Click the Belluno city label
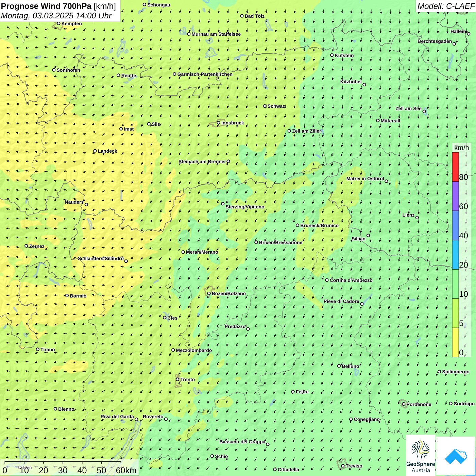The height and width of the screenshot is (476, 476). tap(350, 366)
